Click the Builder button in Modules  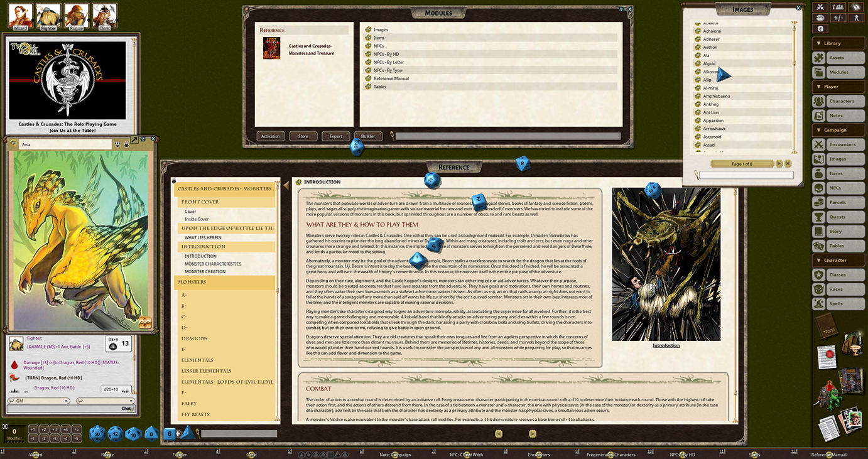[x=368, y=136]
